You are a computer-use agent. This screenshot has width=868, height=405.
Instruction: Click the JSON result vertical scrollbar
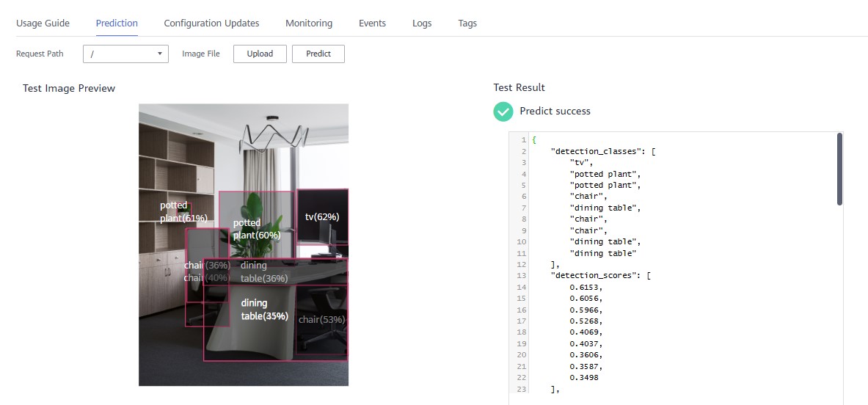click(x=839, y=169)
